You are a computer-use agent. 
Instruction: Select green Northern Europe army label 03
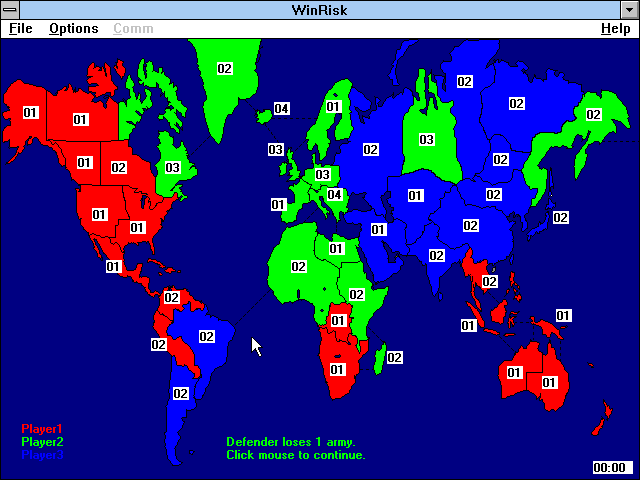[322, 175]
